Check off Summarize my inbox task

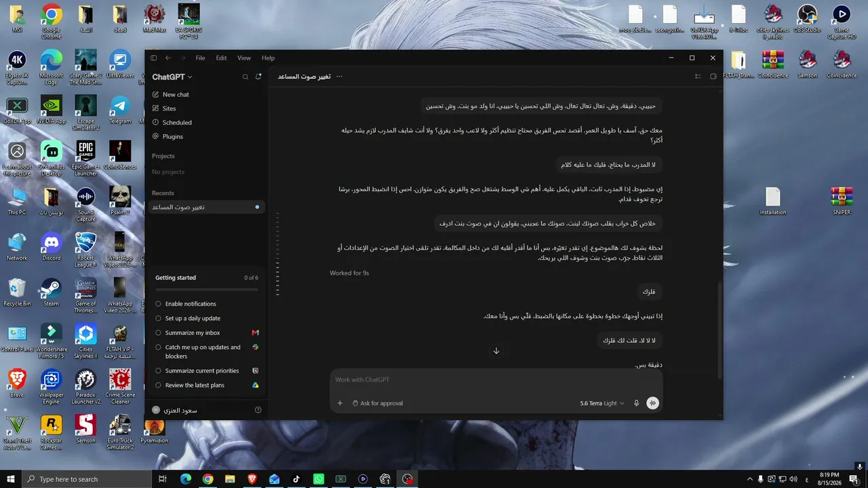point(159,333)
